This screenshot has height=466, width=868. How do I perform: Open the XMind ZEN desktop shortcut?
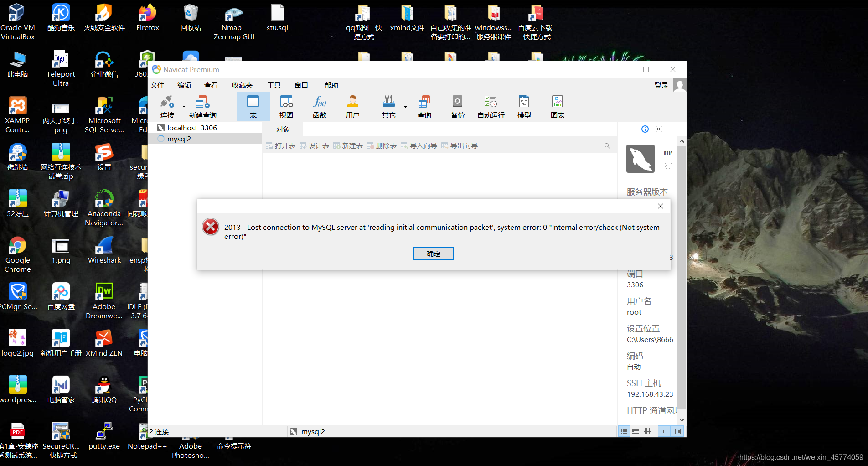click(104, 343)
